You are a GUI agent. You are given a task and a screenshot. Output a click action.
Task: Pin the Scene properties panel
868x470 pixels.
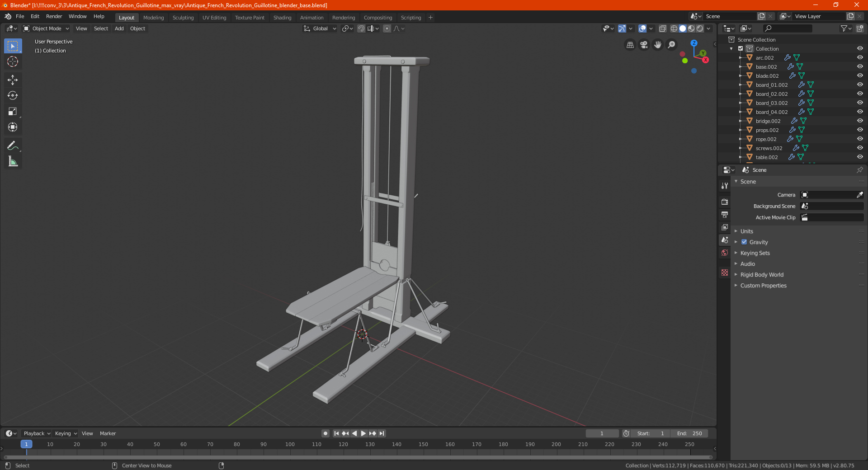coord(859,170)
